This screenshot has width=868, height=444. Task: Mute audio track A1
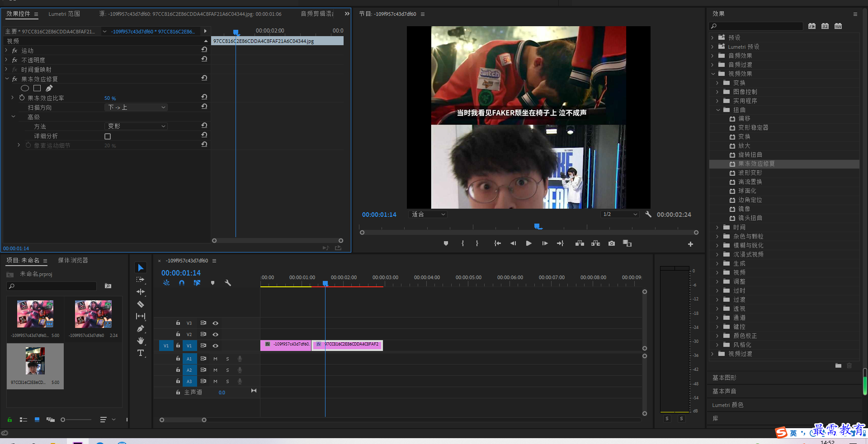tap(215, 359)
